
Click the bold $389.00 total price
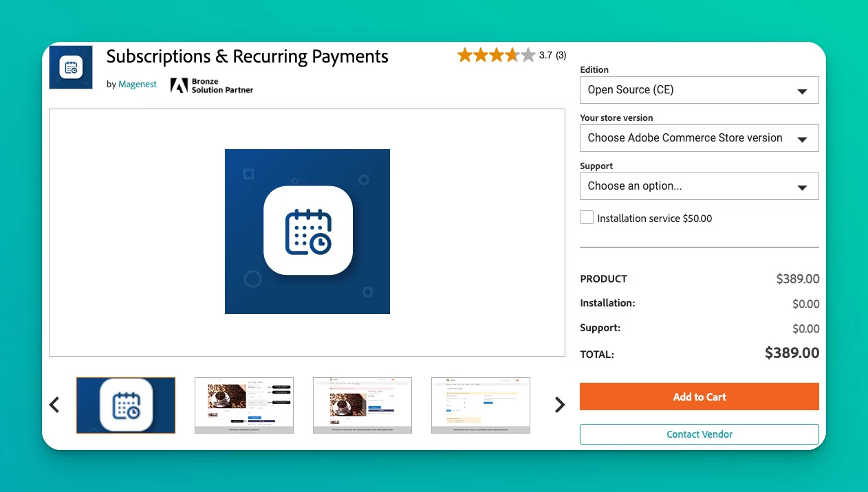[792, 353]
